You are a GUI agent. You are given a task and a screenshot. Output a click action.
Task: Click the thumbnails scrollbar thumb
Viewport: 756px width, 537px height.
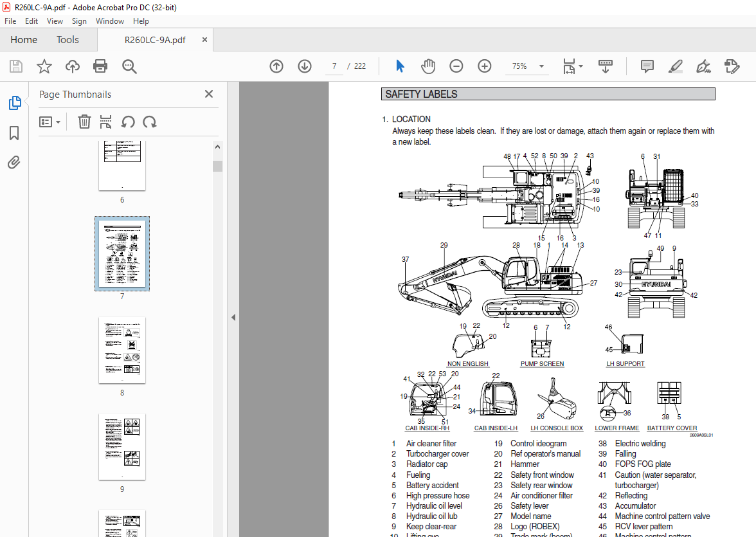pyautogui.click(x=217, y=166)
